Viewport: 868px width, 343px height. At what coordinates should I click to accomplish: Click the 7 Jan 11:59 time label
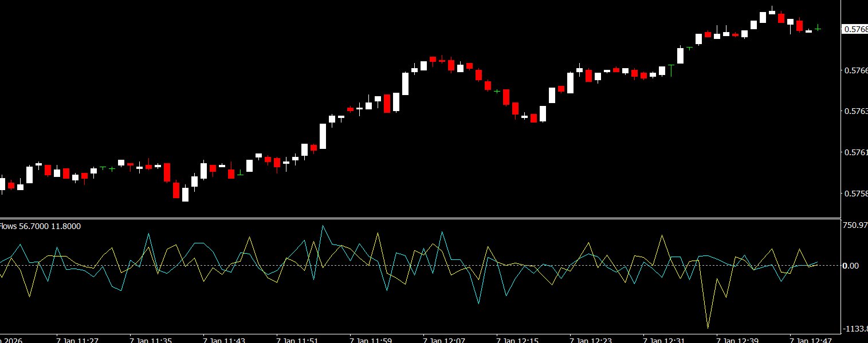[371, 340]
